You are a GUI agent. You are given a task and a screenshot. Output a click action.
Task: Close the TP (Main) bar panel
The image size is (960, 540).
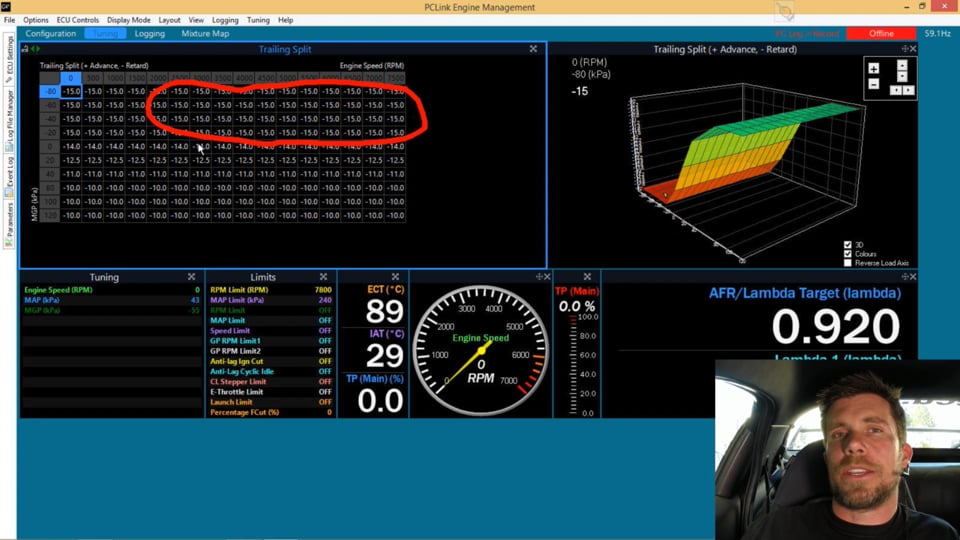click(587, 277)
